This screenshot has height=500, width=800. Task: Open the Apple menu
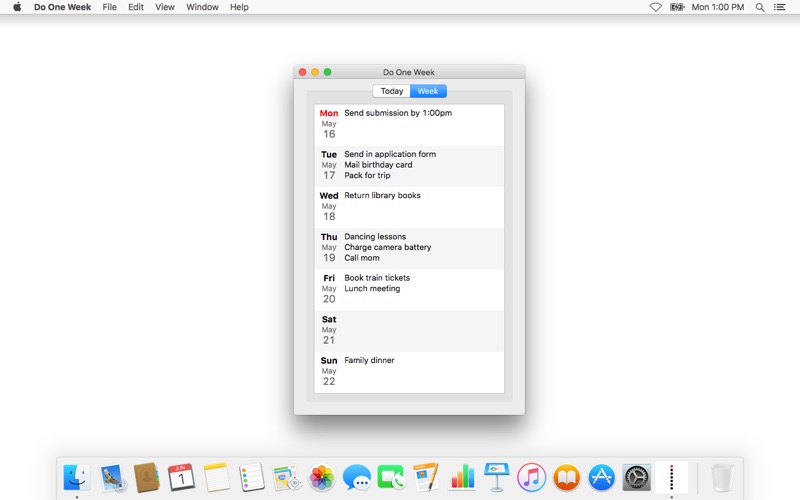tap(17, 7)
